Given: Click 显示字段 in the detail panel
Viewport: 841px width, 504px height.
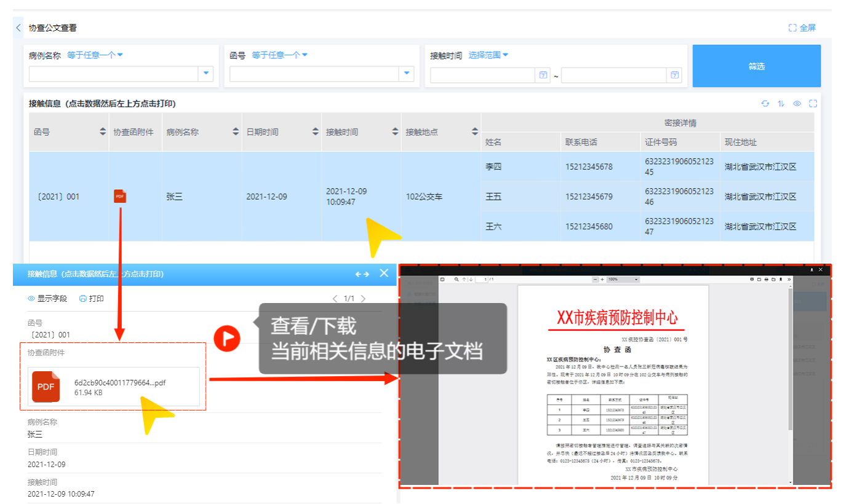Looking at the screenshot, I should coord(47,299).
